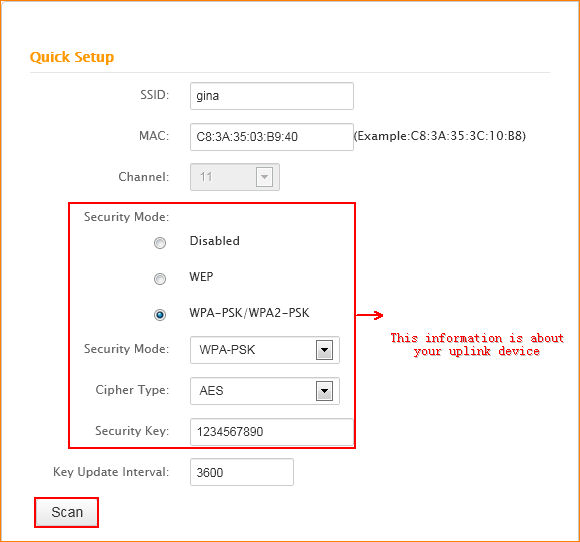Click the WEP option label text
The image size is (580, 542).
(x=201, y=277)
